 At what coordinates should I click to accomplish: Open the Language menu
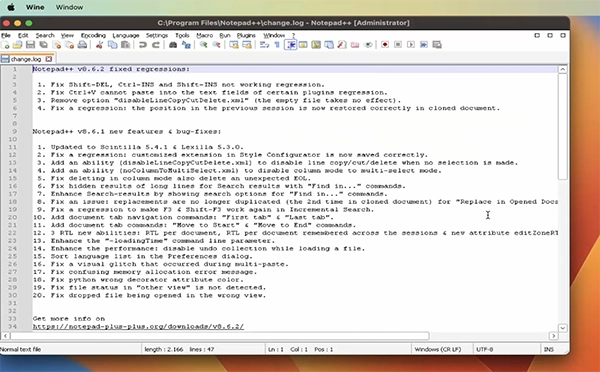tap(126, 36)
